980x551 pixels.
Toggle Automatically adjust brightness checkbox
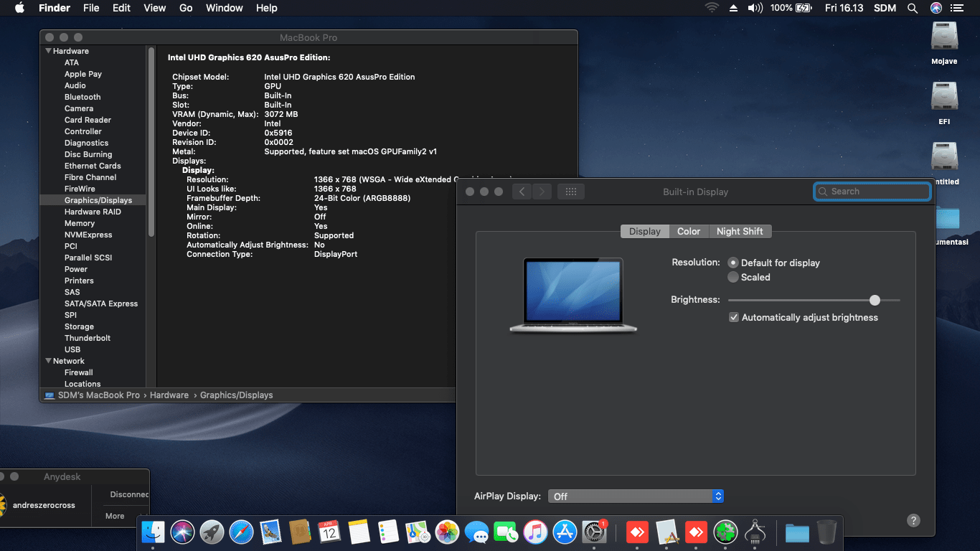click(x=734, y=317)
